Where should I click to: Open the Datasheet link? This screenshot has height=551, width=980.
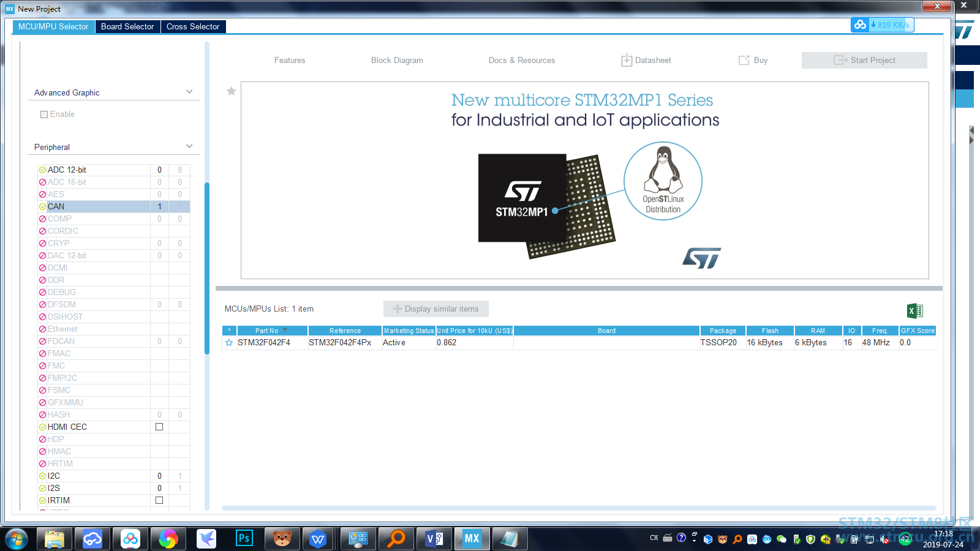coord(653,60)
